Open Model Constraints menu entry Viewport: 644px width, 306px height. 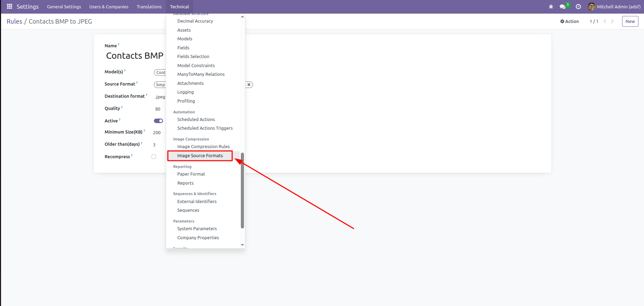click(x=196, y=65)
